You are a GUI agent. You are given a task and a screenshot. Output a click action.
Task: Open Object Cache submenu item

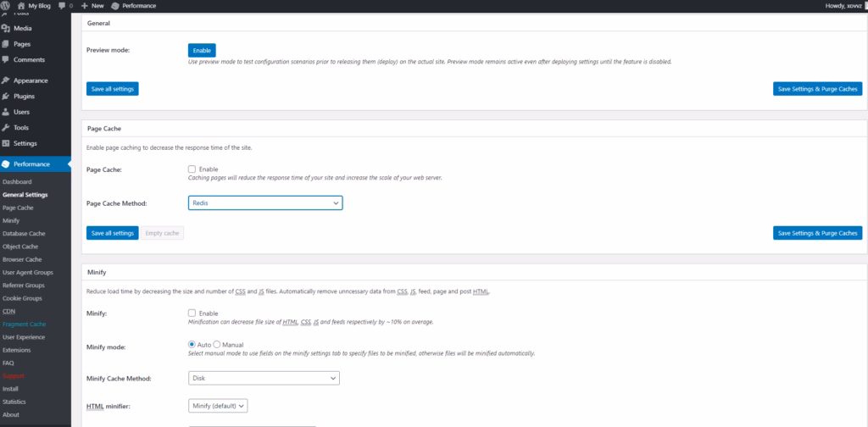pyautogui.click(x=20, y=247)
